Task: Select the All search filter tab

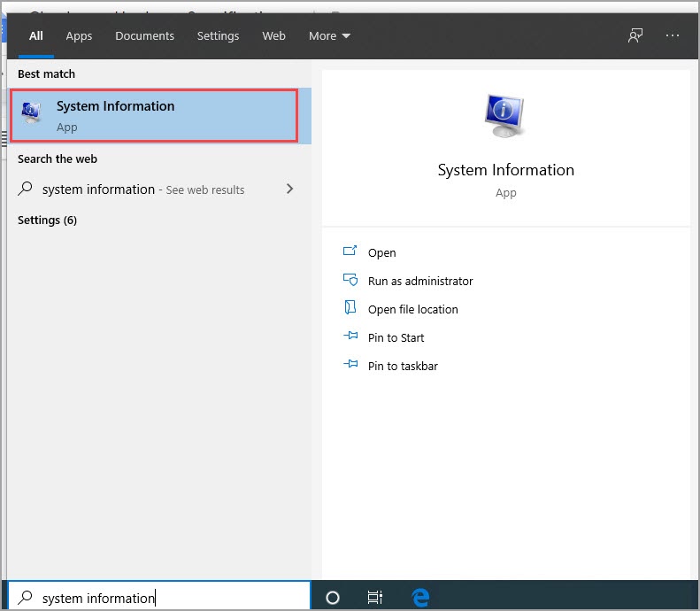Action: pos(36,35)
